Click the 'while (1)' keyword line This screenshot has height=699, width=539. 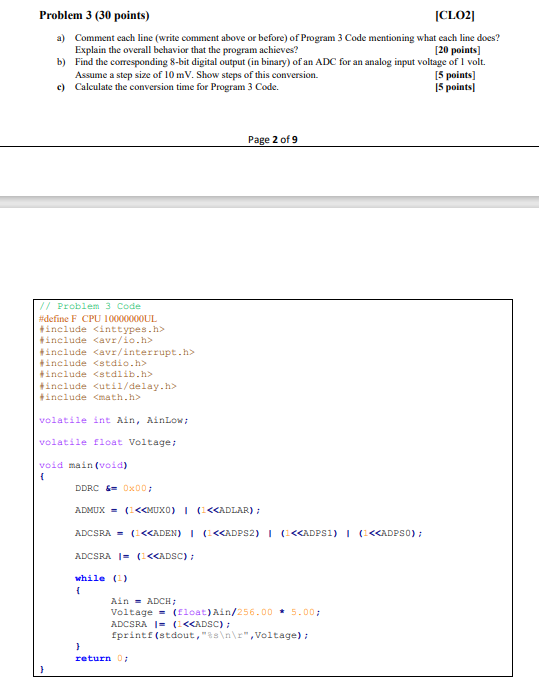click(101, 578)
